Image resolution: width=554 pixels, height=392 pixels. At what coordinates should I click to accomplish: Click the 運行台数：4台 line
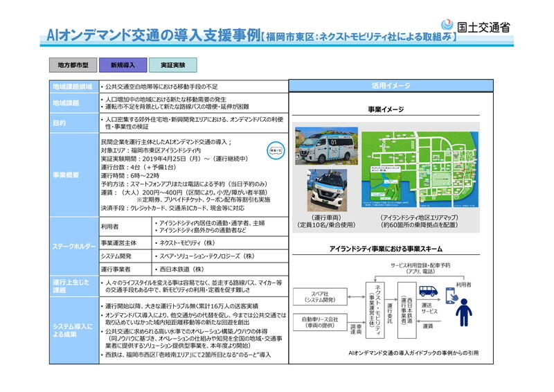tap(138, 167)
